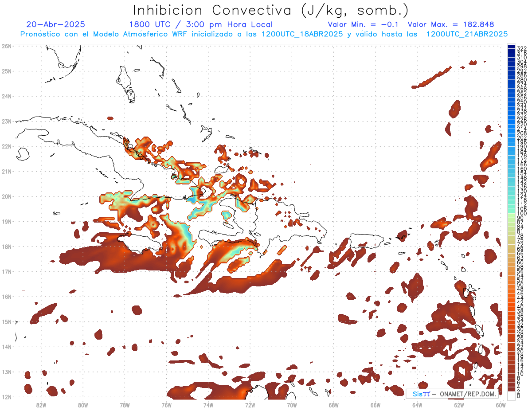The height and width of the screenshot is (411, 532).
Task: Click the 14N latitude label
Action: [7, 347]
